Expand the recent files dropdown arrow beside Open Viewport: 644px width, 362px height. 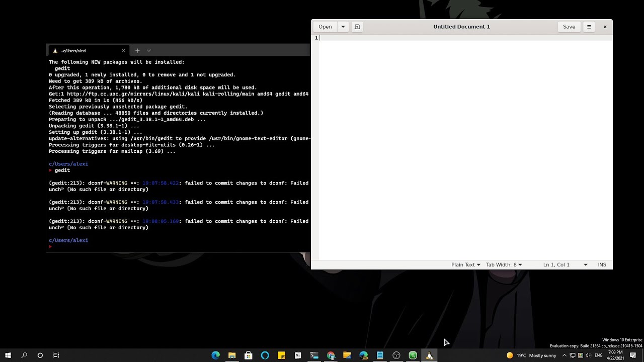[343, 27]
